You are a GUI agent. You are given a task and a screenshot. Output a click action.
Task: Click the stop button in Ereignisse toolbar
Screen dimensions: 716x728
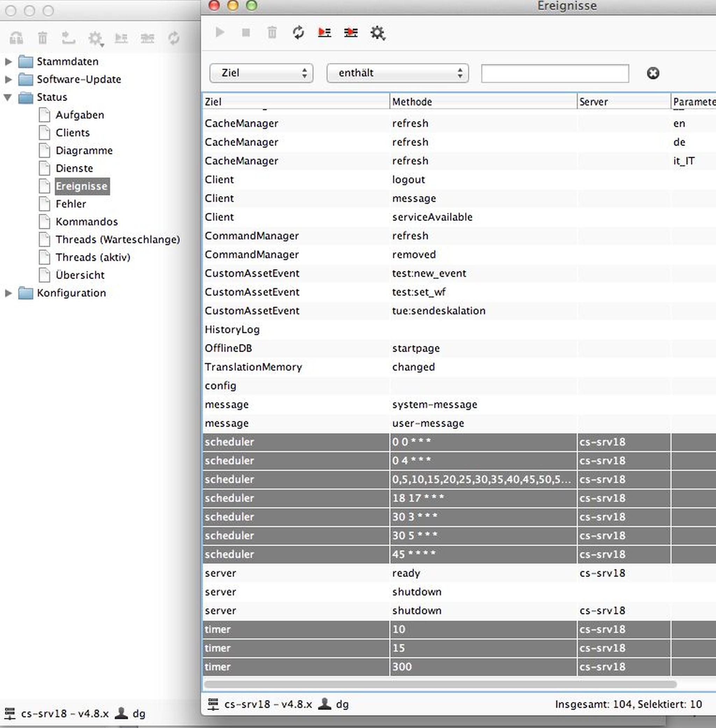[246, 33]
